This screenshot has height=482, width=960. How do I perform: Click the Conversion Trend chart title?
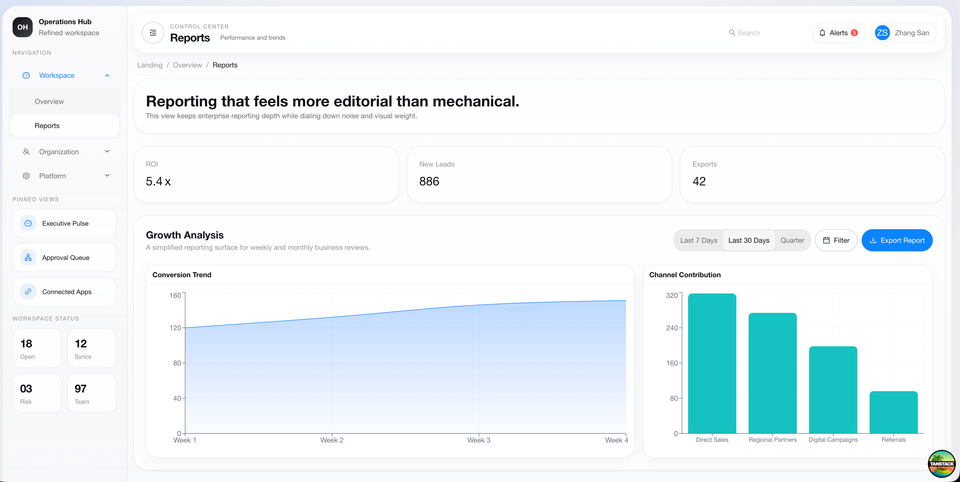tap(182, 275)
